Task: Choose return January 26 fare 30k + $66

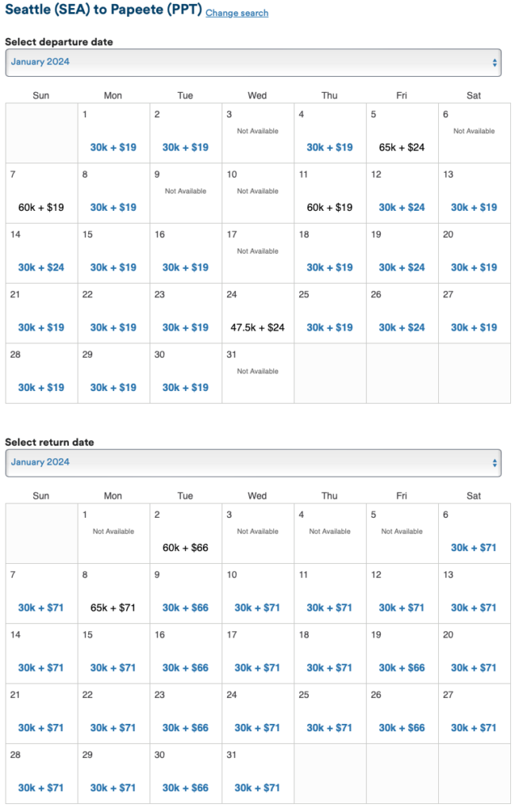Action: [x=402, y=728]
